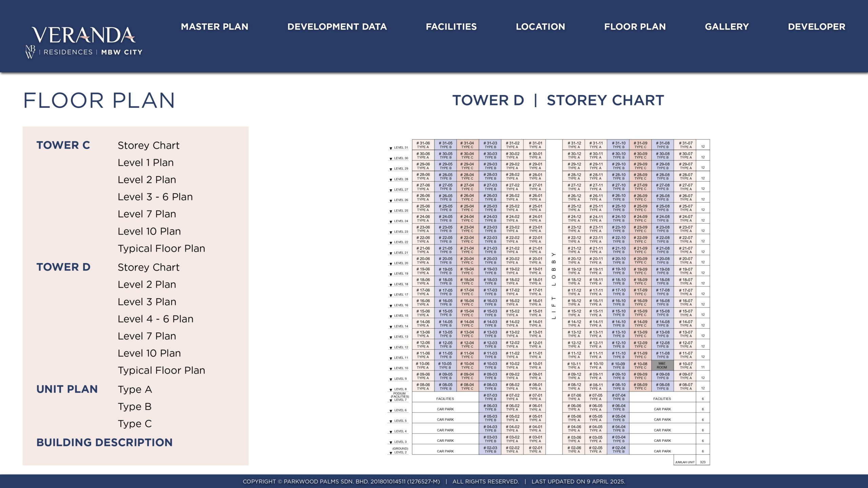This screenshot has width=868, height=488.
Task: Click the Last Updated on 9 April 2025 text
Action: click(x=578, y=482)
